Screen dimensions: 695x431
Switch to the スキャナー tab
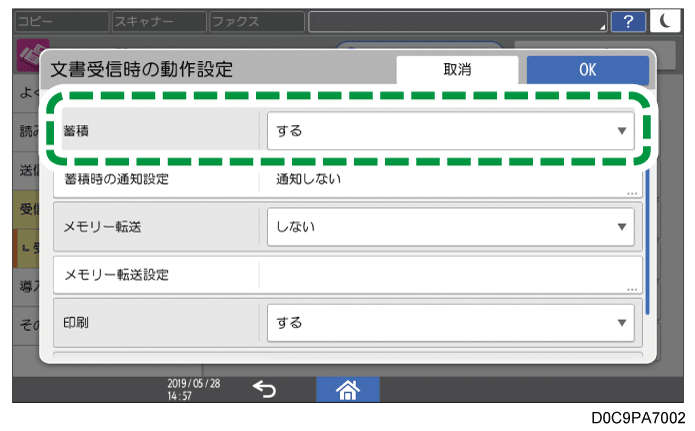click(x=159, y=21)
